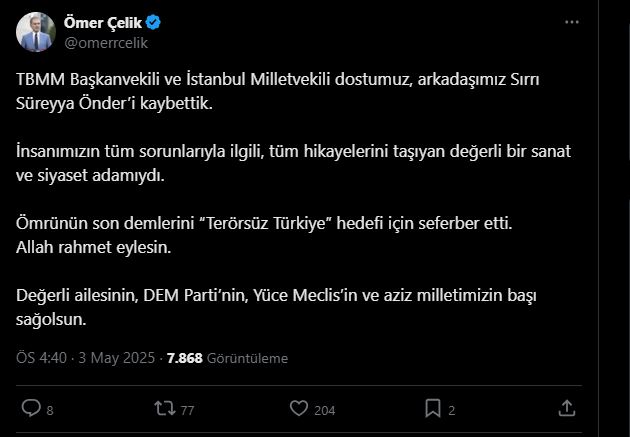View the 7.868 Görüntüleme view count
Screen dimensions: 630x437
[228, 357]
